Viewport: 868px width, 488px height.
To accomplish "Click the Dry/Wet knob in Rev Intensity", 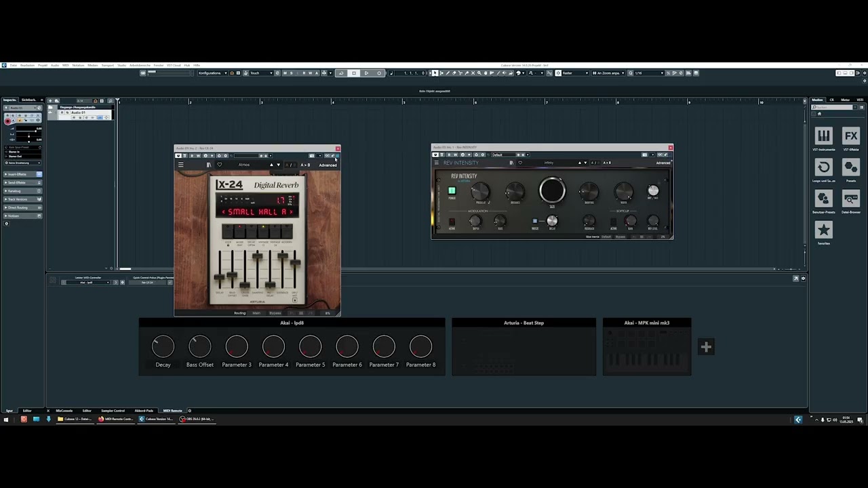I will 653,190.
